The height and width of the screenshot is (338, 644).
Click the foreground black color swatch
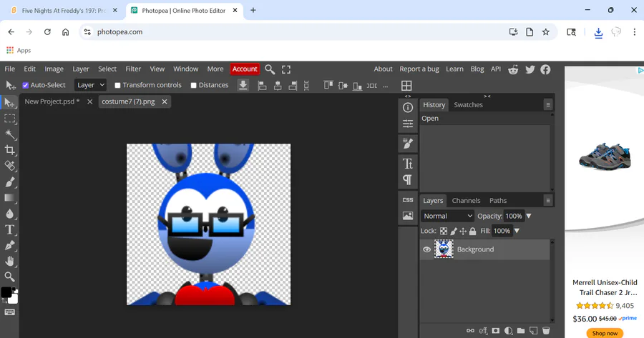click(x=6, y=292)
